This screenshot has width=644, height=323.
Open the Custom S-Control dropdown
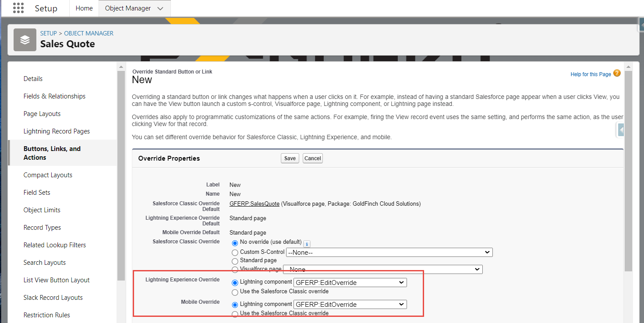[x=389, y=253]
